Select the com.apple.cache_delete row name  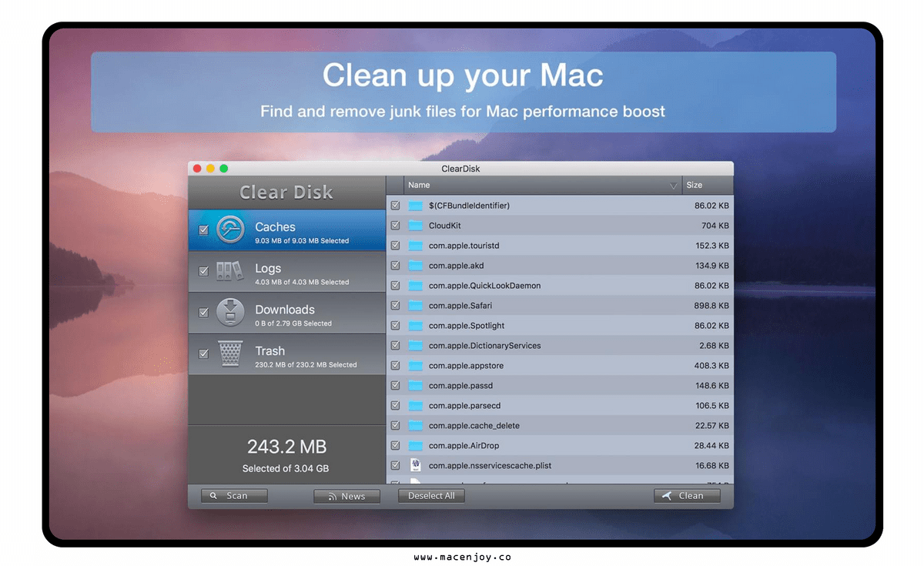(474, 426)
